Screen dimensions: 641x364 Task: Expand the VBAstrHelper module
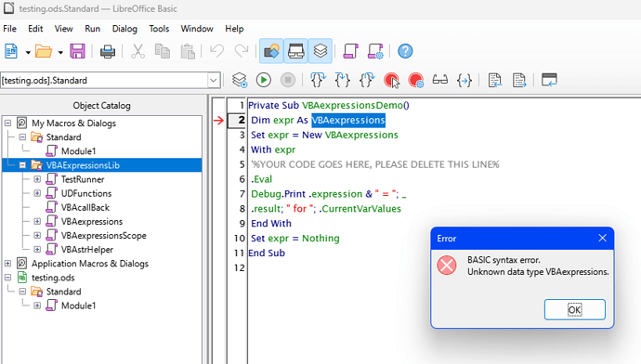(37, 249)
